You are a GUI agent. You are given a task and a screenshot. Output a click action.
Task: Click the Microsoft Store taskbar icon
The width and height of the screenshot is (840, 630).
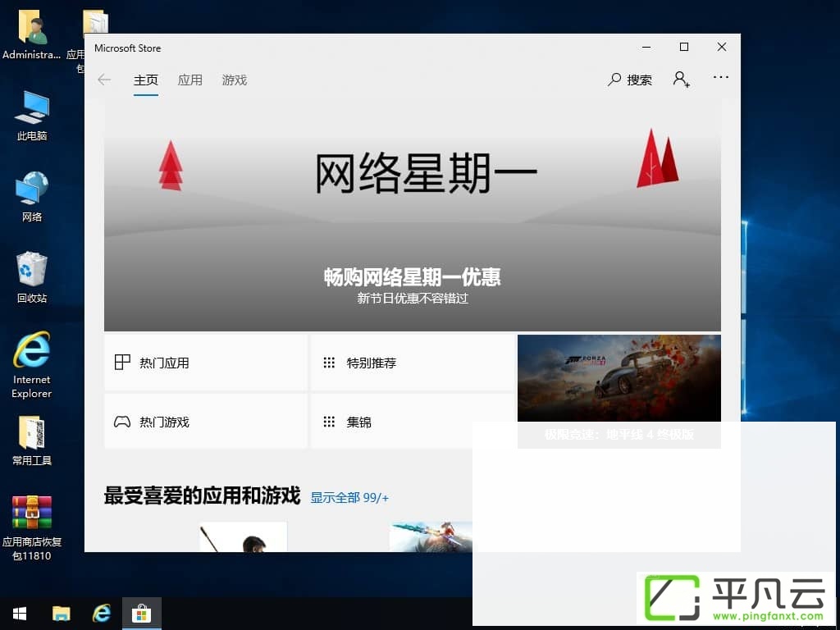pyautogui.click(x=141, y=614)
